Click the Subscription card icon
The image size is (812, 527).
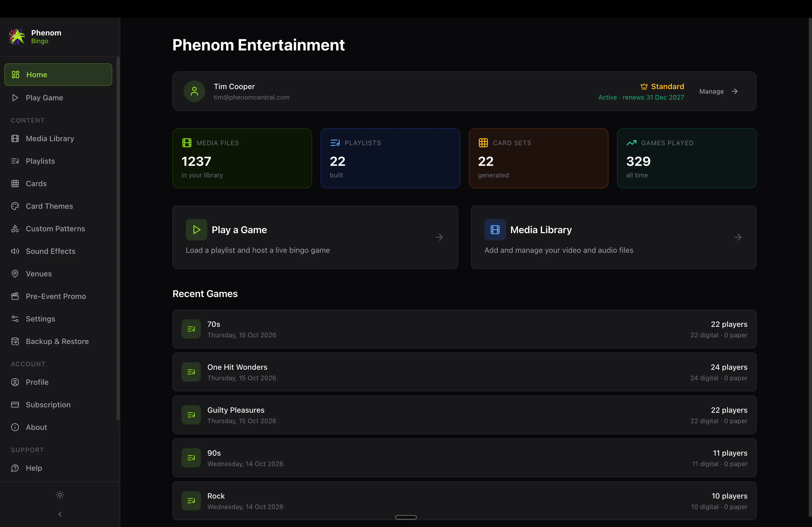(15, 404)
